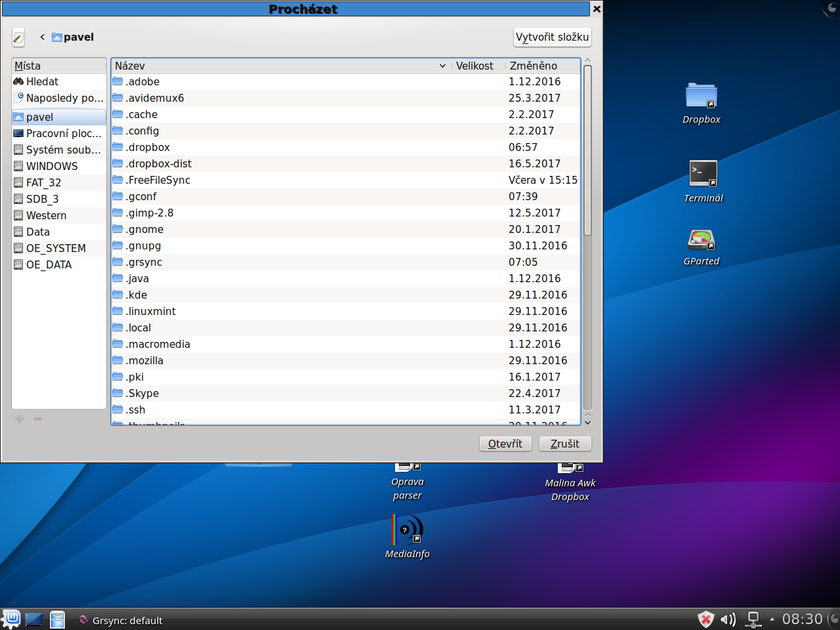Select the .gnome folder row
The height and width of the screenshot is (630, 840).
click(x=346, y=229)
